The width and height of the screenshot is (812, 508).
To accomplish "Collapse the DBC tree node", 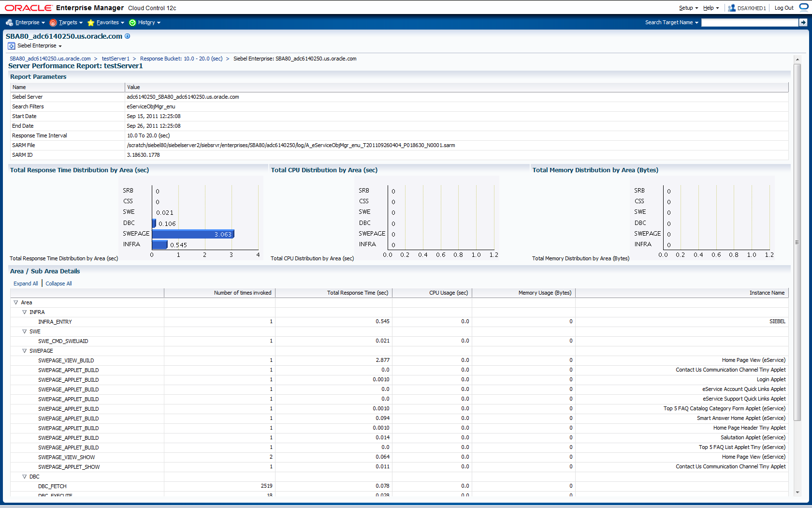I will tap(25, 477).
